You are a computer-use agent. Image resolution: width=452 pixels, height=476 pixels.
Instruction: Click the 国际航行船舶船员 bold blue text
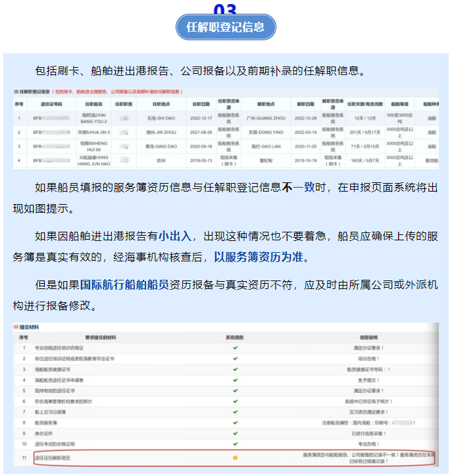[124, 286]
